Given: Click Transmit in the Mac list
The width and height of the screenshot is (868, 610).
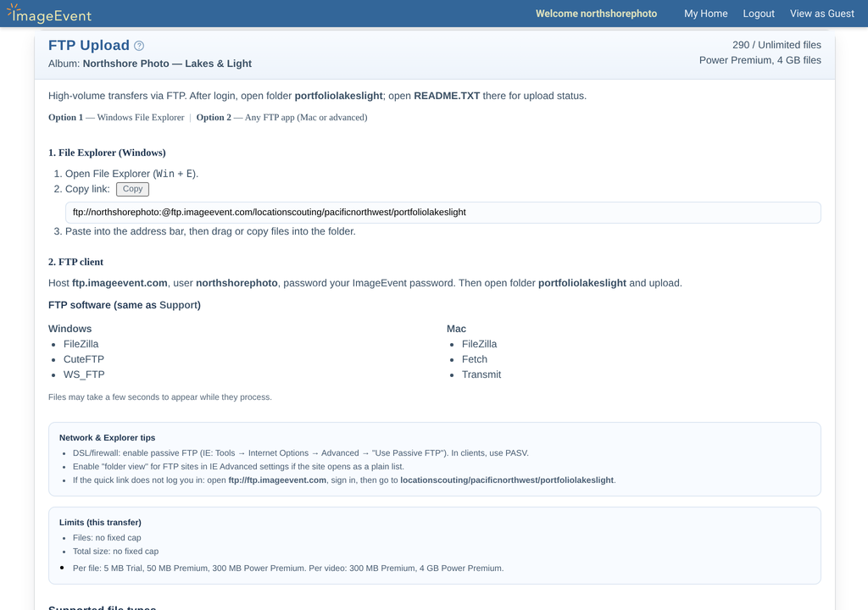Looking at the screenshot, I should click(x=481, y=374).
